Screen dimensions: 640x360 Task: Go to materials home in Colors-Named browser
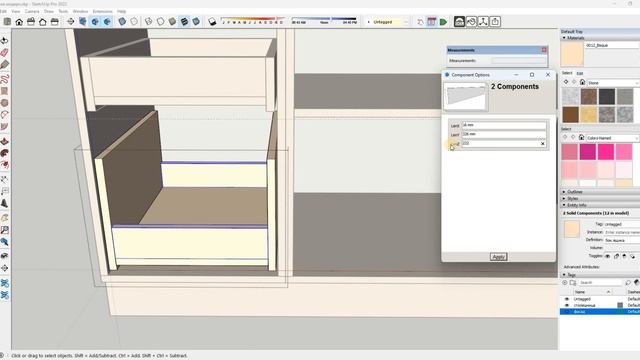click(581, 138)
